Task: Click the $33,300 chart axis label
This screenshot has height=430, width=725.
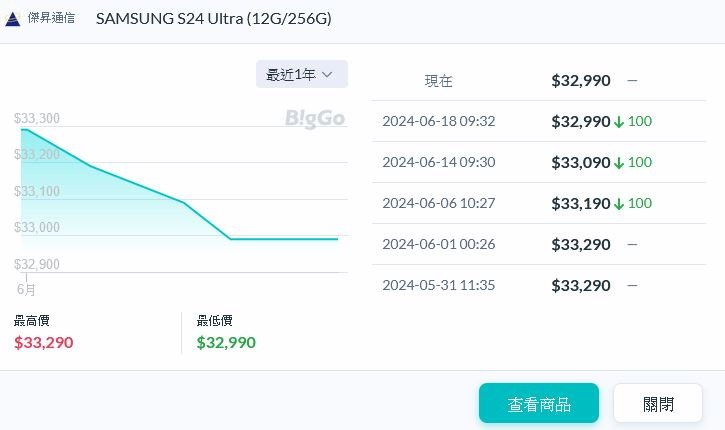Action: click(37, 119)
